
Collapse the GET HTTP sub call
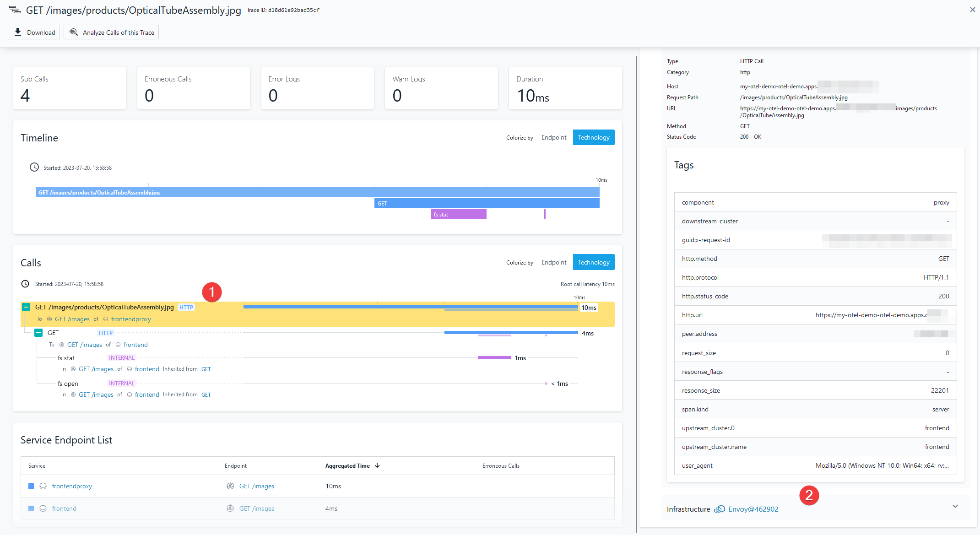point(38,333)
